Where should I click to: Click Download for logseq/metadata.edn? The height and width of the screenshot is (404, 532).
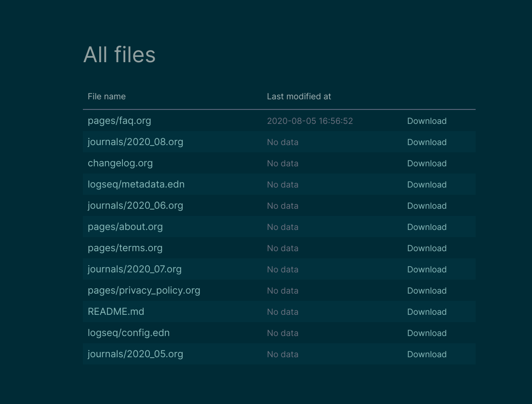(x=426, y=185)
